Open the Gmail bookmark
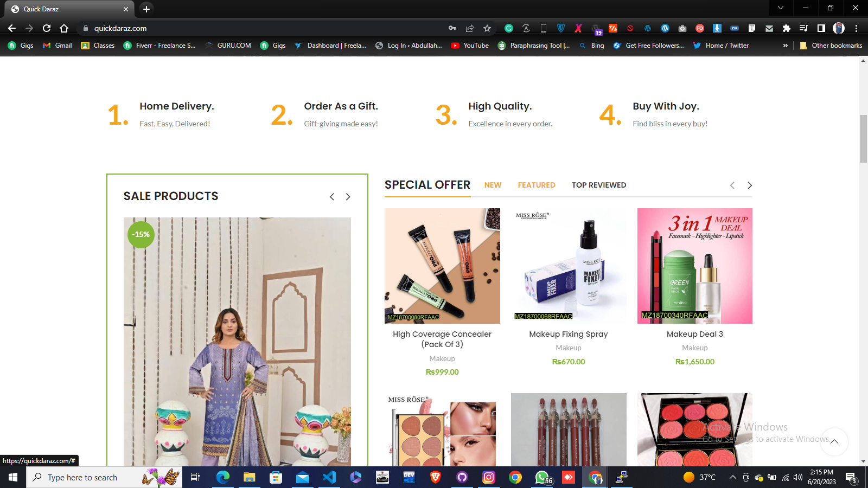The image size is (868, 488). (58, 46)
